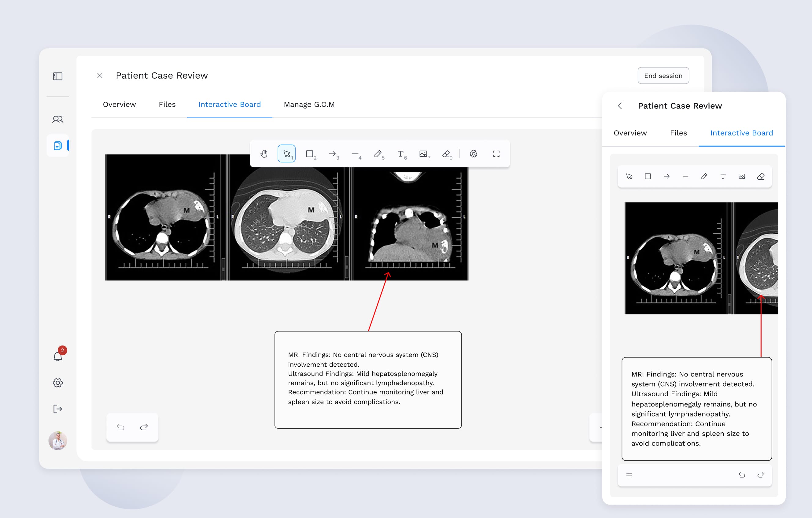Undo last action on main board
Image resolution: width=812 pixels, height=518 pixels.
[x=120, y=427]
